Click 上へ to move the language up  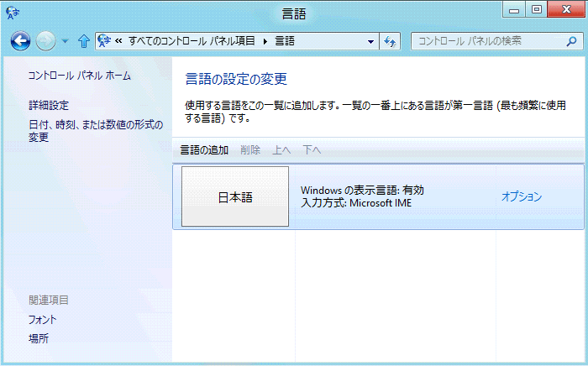(281, 150)
